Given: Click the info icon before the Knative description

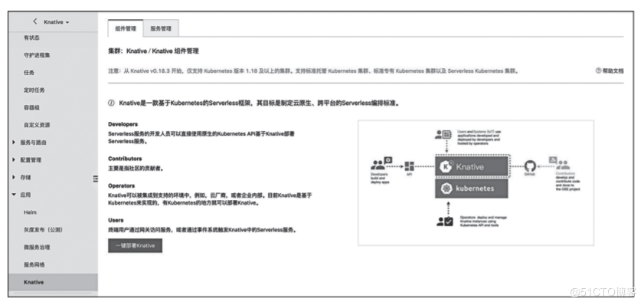Looking at the screenshot, I should coord(111,103).
